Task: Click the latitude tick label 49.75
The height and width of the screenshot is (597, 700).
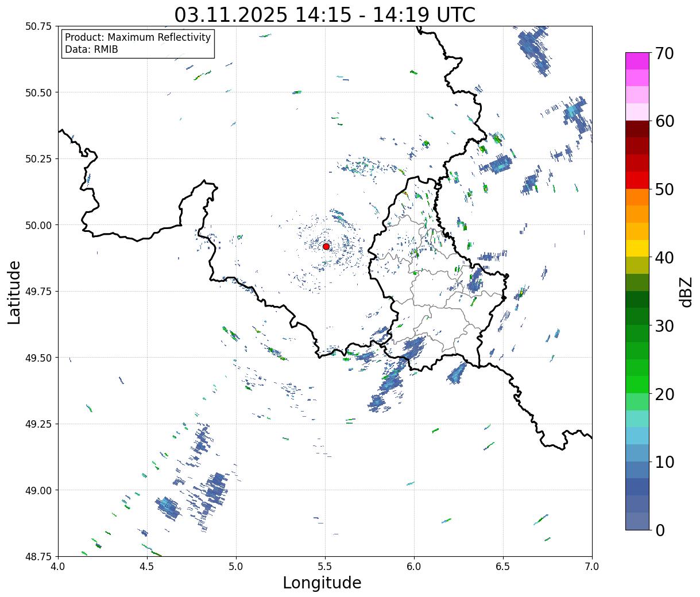Action: click(x=38, y=292)
